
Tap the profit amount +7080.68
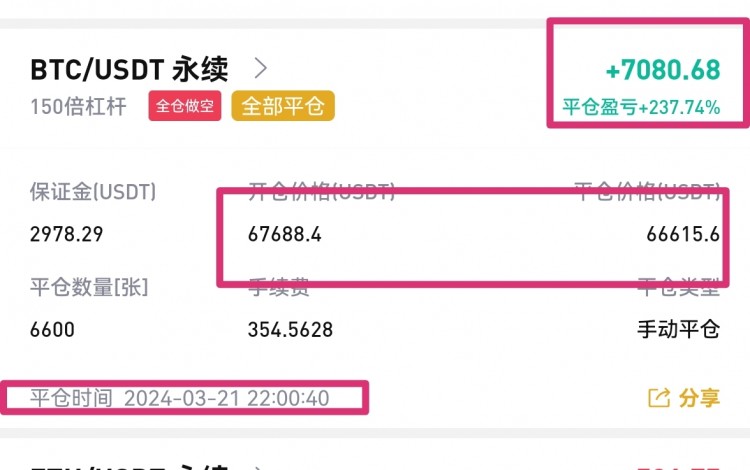click(x=663, y=70)
